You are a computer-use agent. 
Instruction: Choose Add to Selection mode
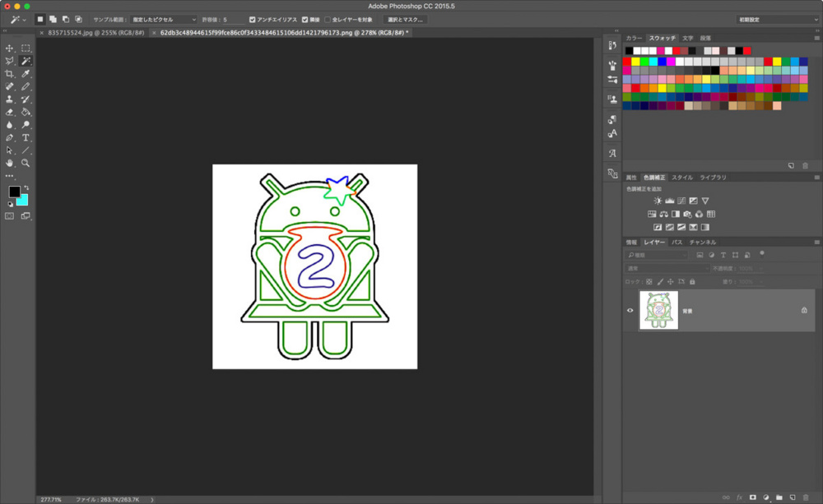(53, 20)
